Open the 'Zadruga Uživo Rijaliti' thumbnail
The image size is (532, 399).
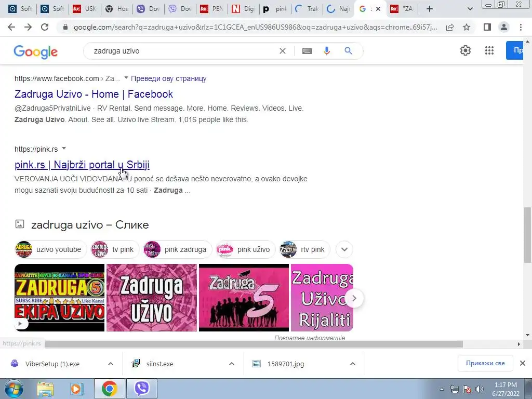pos(322,298)
